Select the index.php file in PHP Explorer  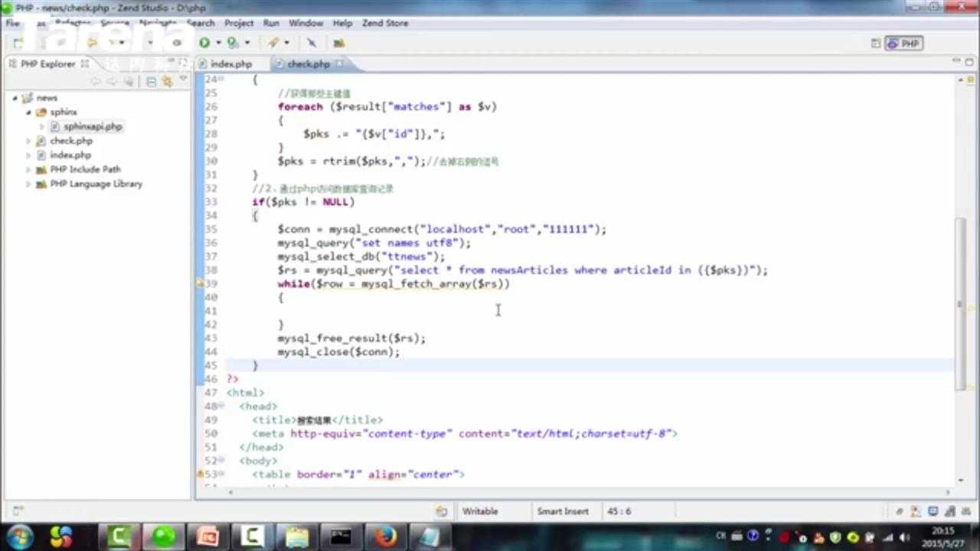(x=70, y=155)
